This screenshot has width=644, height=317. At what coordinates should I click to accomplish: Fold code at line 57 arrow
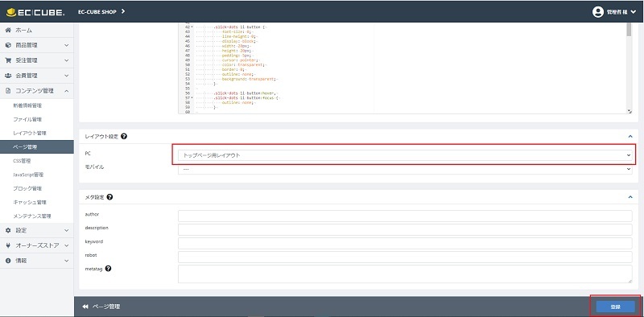(x=192, y=98)
